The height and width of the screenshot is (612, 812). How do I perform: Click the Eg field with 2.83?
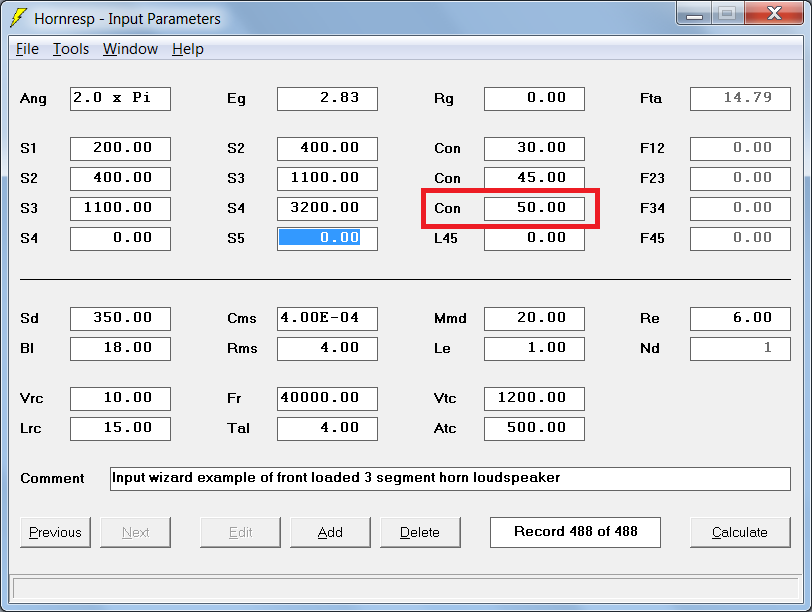327,99
